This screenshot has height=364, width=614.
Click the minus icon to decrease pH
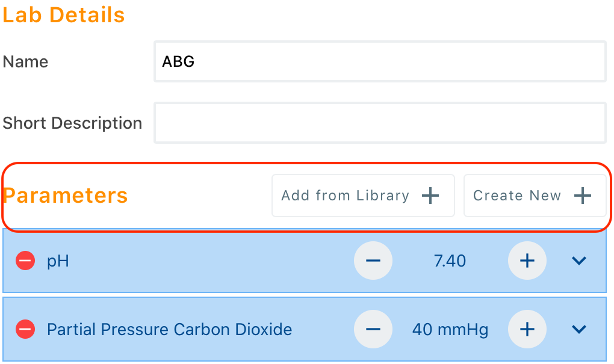373,261
